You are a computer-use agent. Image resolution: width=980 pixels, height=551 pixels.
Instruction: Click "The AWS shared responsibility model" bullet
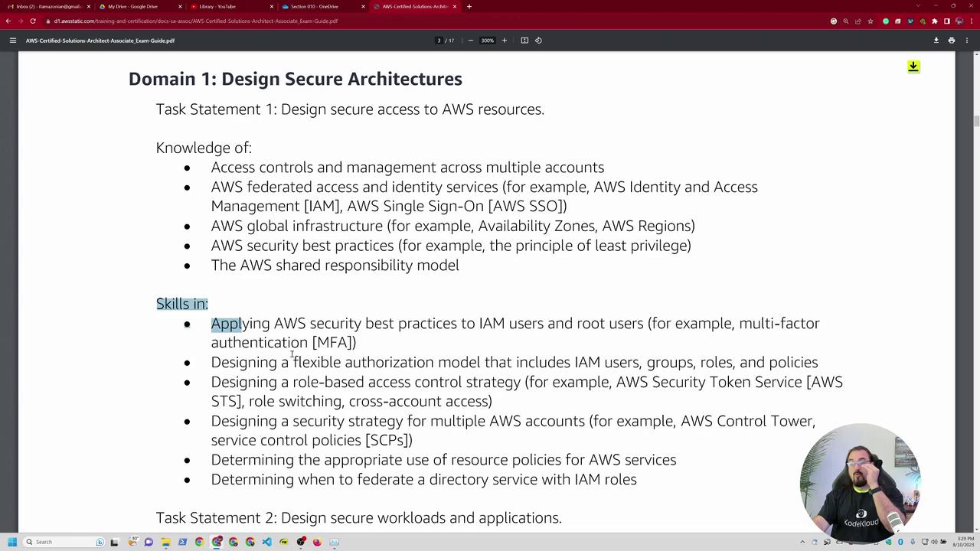click(335, 266)
